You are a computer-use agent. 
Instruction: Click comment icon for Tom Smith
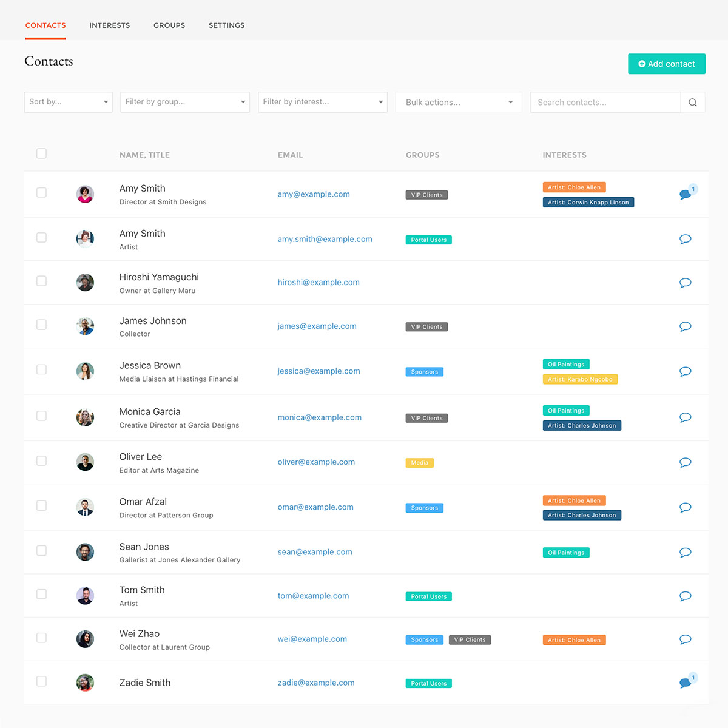pos(686,596)
